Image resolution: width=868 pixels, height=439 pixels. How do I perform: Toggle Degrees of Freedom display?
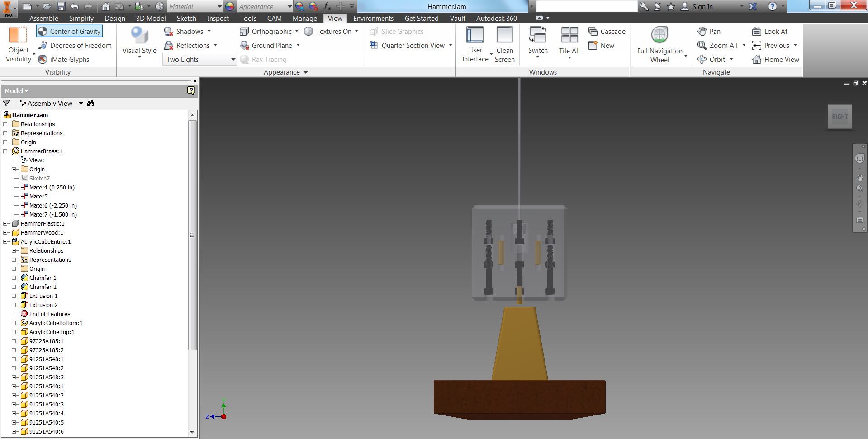tap(75, 45)
